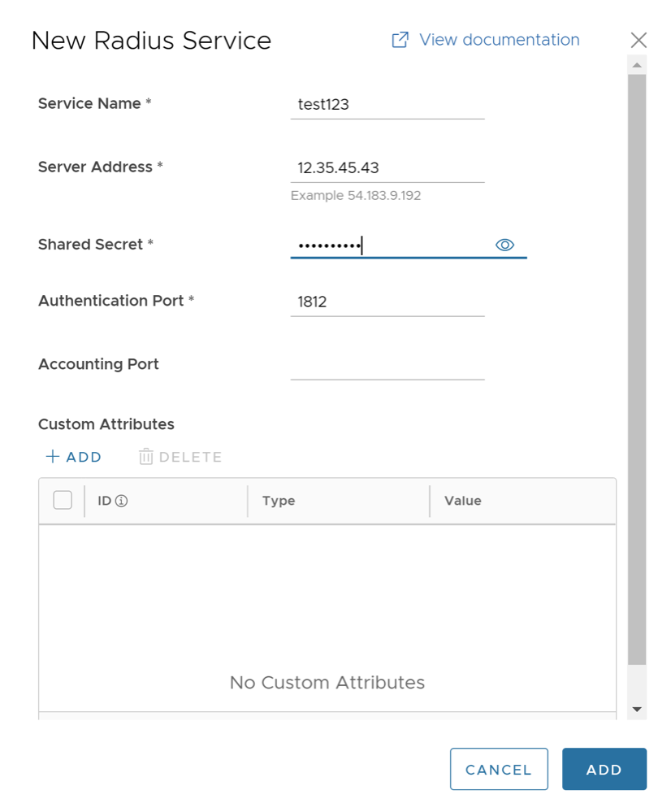Screen dimensions: 671x812
Task: Click the empty Accounting Port field
Action: tap(387, 365)
